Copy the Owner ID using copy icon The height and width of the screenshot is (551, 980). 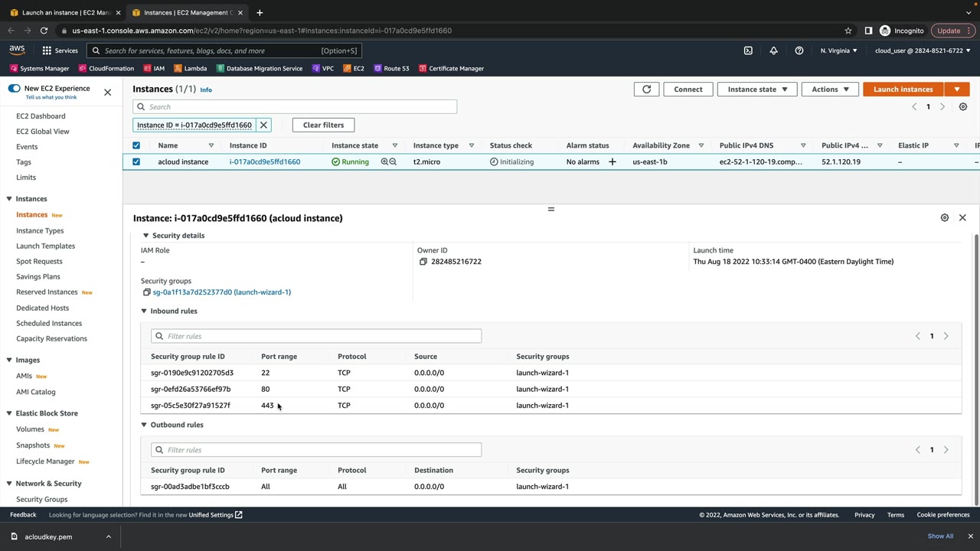point(423,262)
